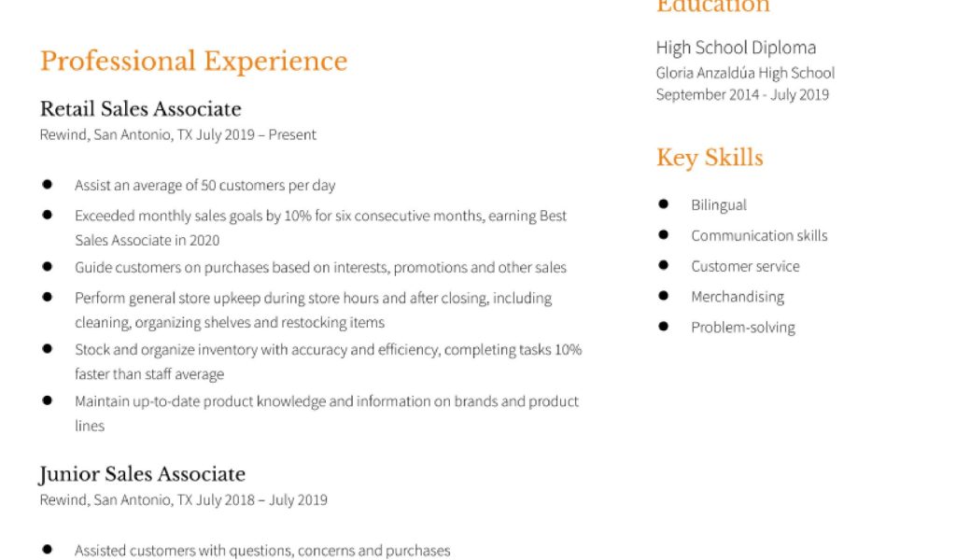Click the Communication skills item
956x560 pixels.
click(x=759, y=235)
